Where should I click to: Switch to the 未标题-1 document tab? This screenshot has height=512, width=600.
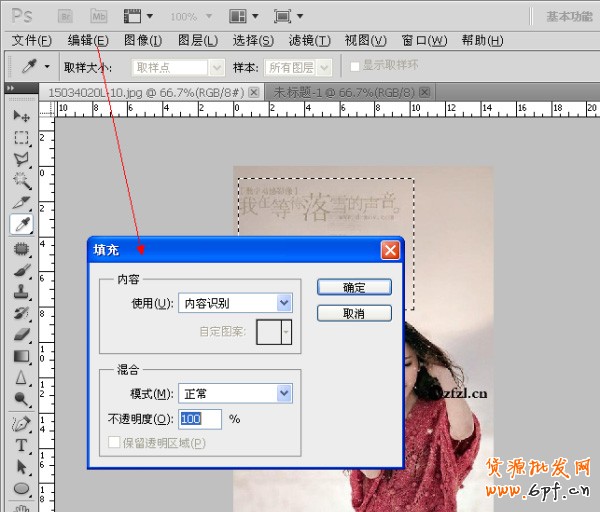point(340,91)
